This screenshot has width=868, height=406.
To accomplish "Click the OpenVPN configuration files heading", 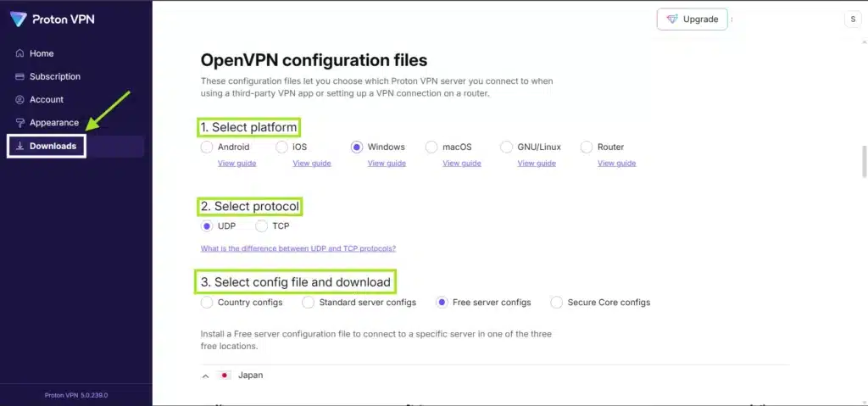I will click(314, 60).
